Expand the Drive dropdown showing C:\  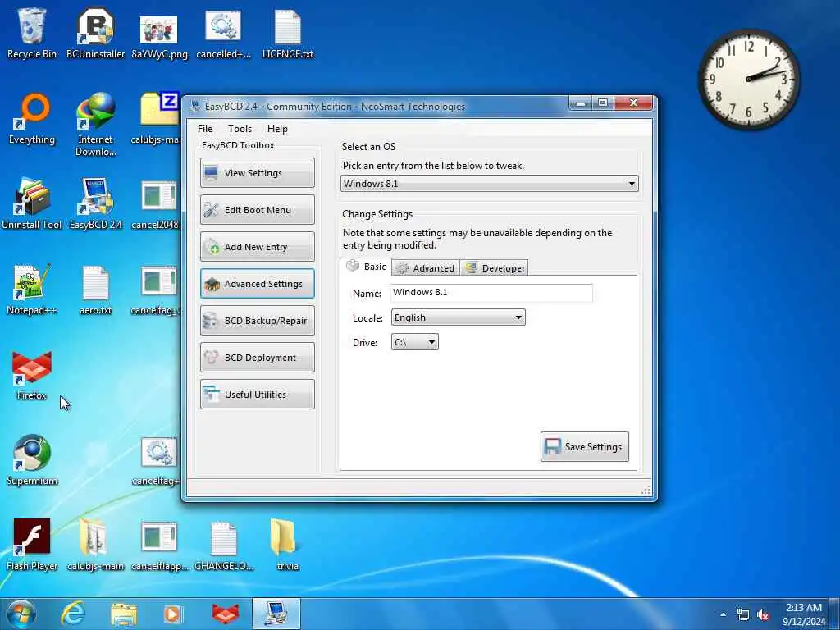(x=414, y=342)
